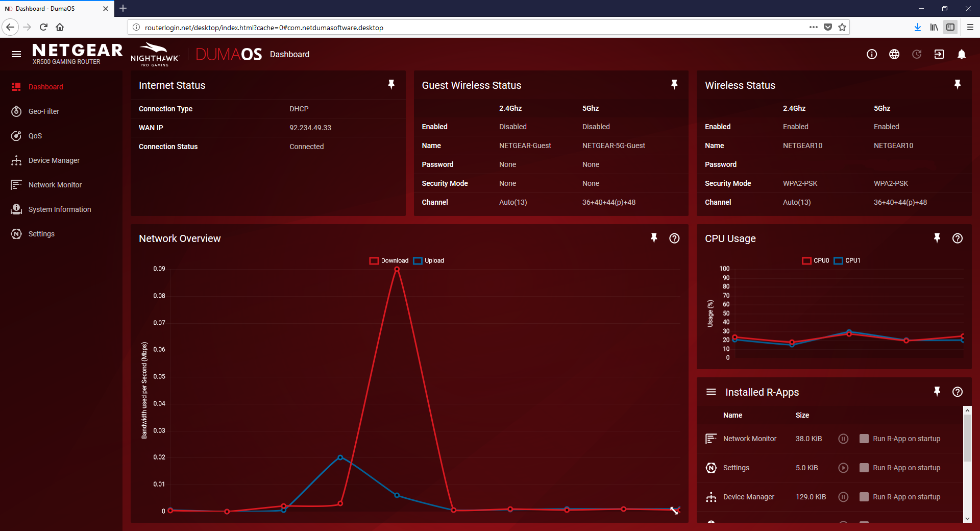
Task: Open the browser sidebar toggle icon
Action: (x=950, y=27)
